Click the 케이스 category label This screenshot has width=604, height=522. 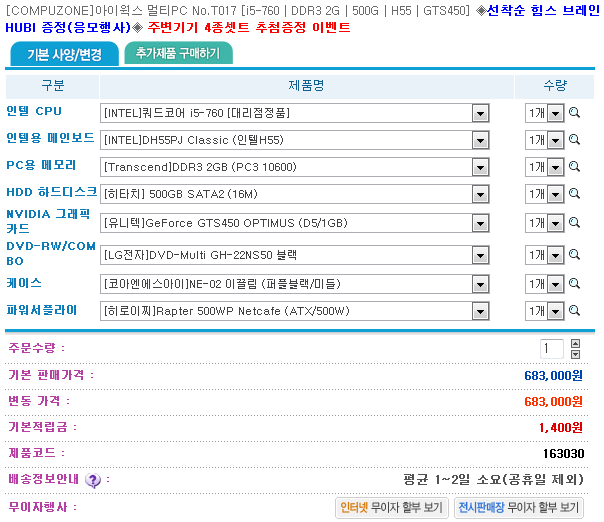click(x=24, y=283)
